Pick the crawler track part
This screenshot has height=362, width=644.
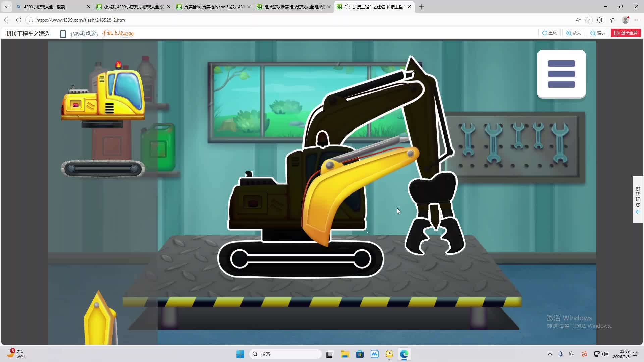pos(103,169)
